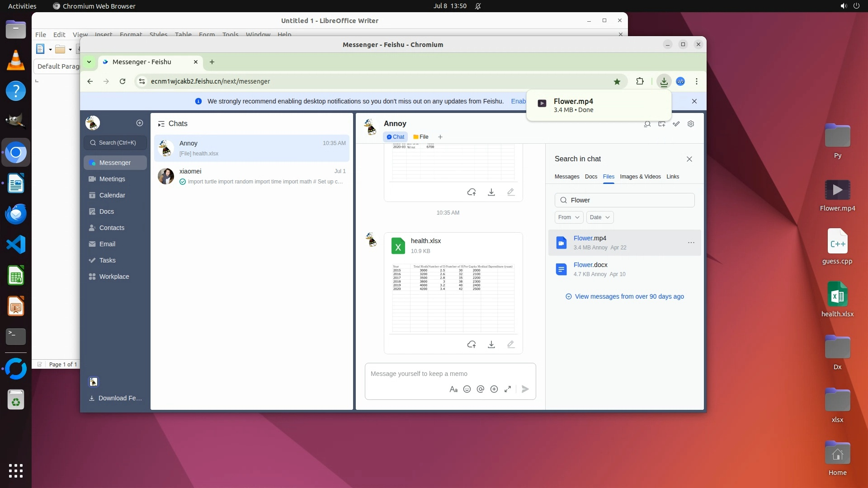The height and width of the screenshot is (488, 868).
Task: Open Calendar in the left sidebar
Action: 112,195
